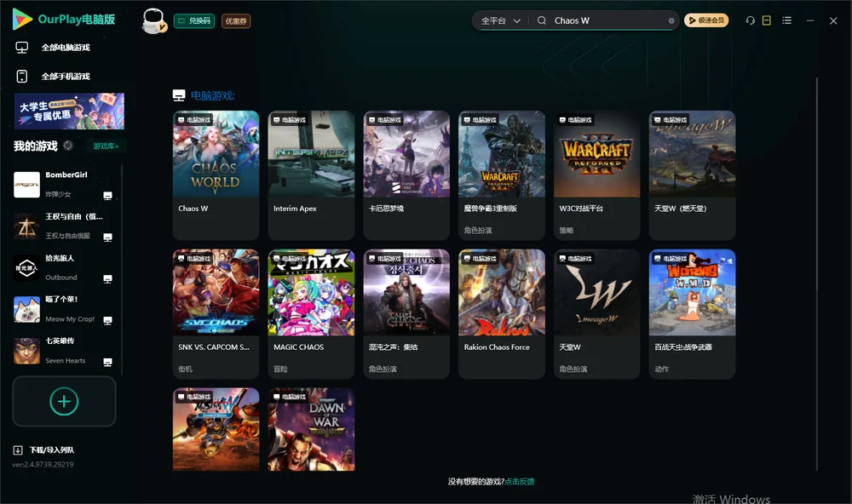Screen dimensions: 852x504
Task: Open the list menu icon in title bar
Action: pos(786,20)
